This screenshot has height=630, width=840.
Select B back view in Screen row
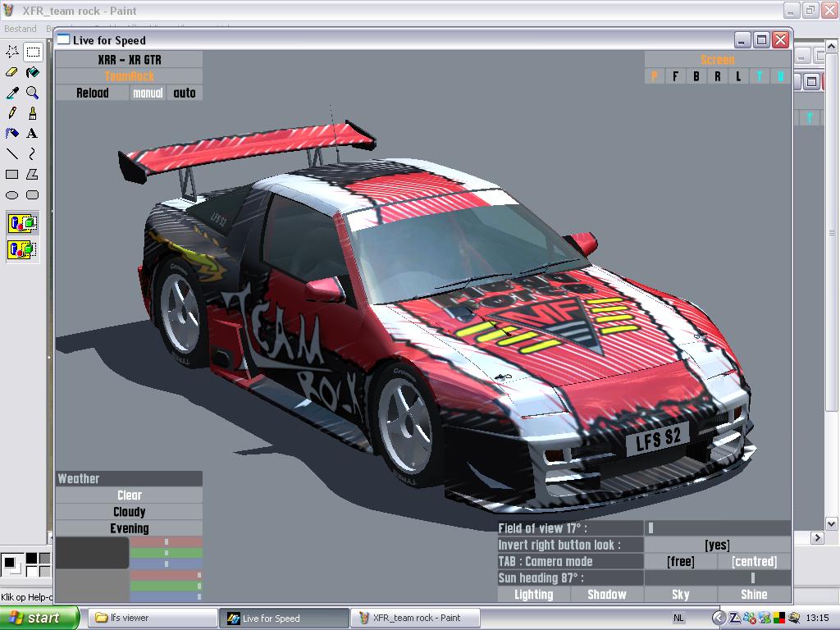point(696,76)
